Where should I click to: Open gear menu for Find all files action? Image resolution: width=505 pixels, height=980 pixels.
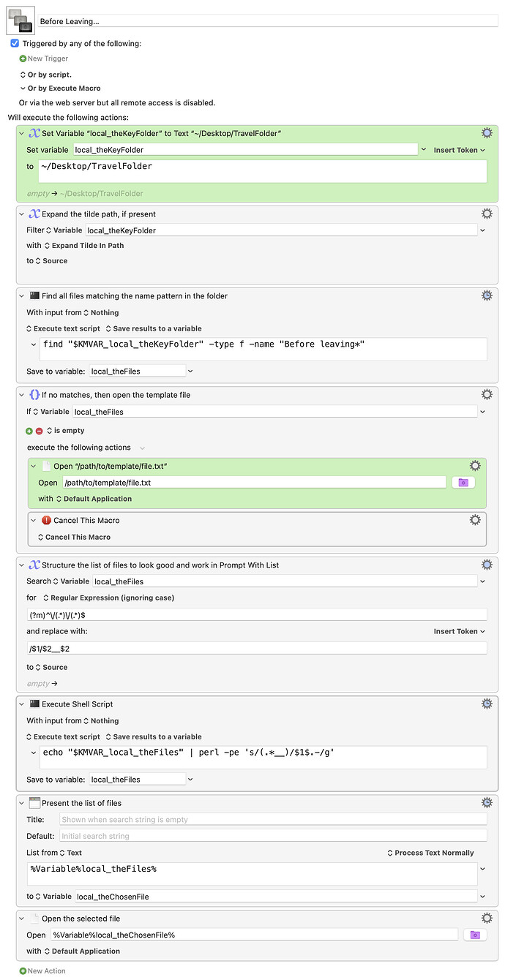tap(487, 295)
